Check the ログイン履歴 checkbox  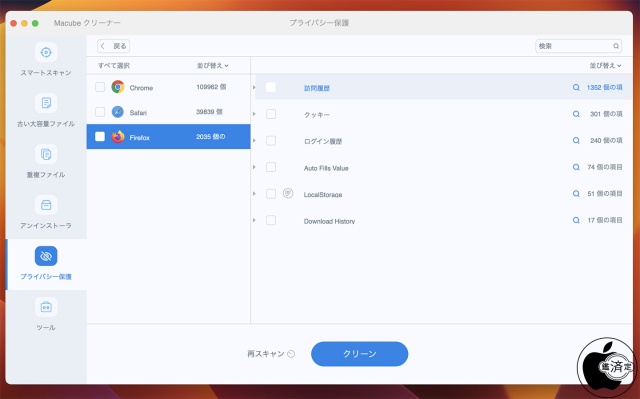(x=271, y=141)
